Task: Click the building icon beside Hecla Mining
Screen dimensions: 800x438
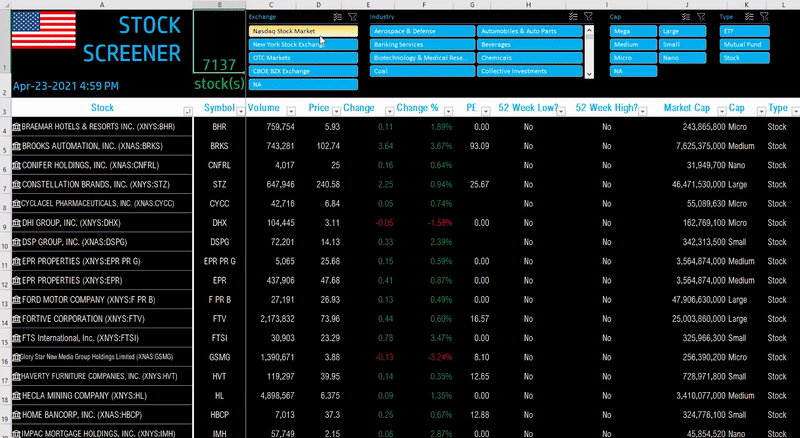Action: point(16,396)
